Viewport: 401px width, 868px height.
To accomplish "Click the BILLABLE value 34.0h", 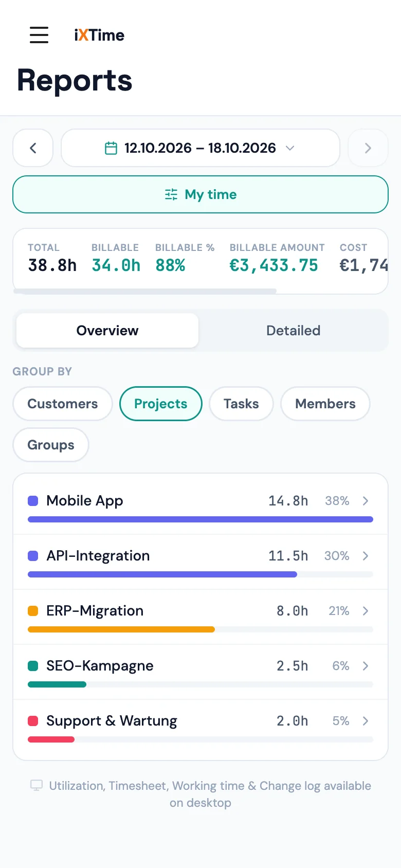I will coord(116,265).
